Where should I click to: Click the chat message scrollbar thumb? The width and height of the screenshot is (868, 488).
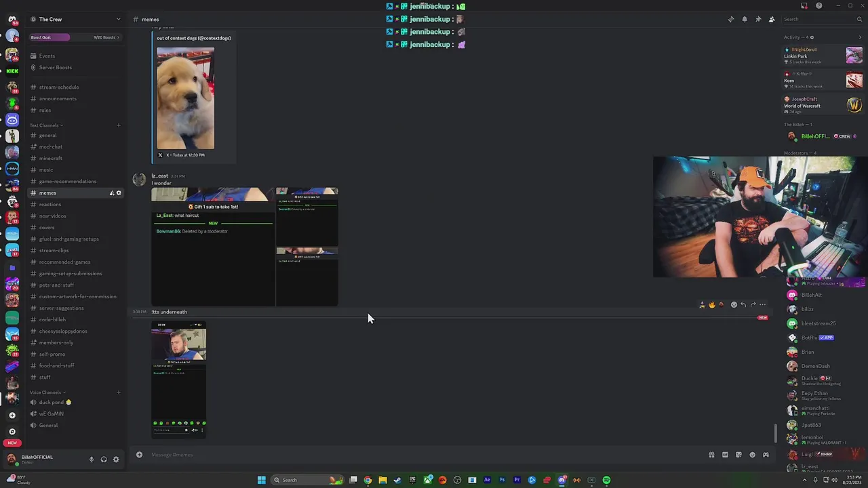click(777, 432)
